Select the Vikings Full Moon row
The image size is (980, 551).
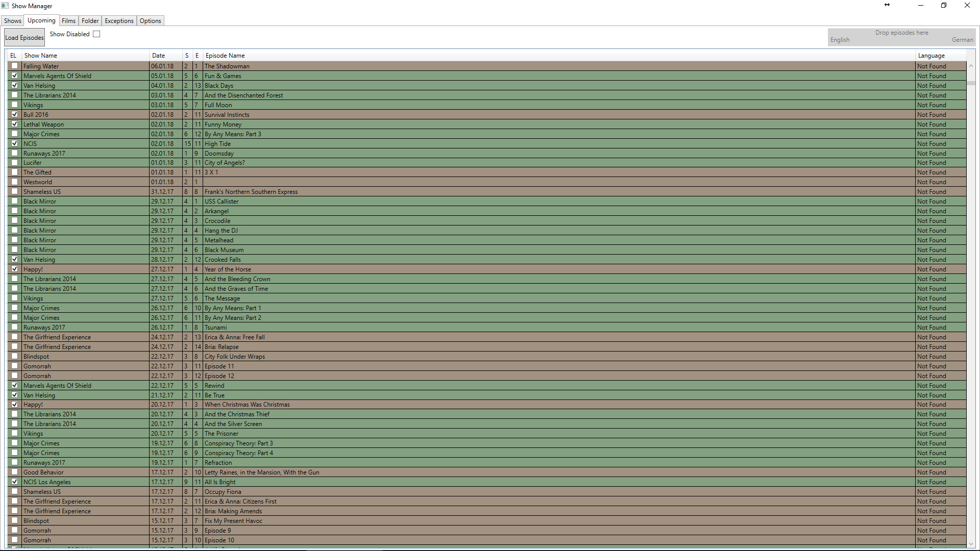point(486,105)
